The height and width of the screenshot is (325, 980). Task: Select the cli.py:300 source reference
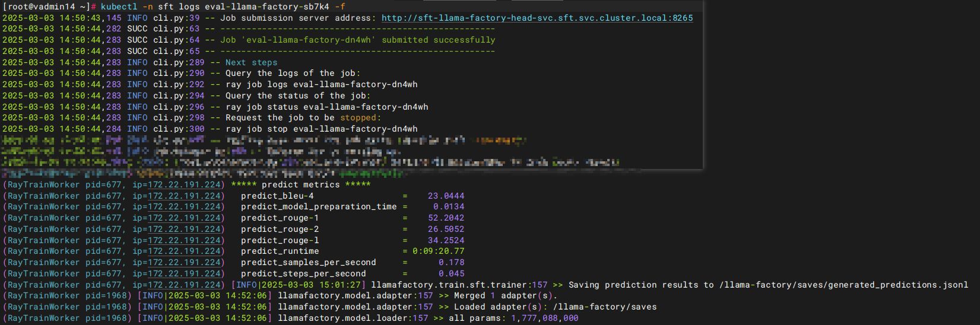pos(179,129)
